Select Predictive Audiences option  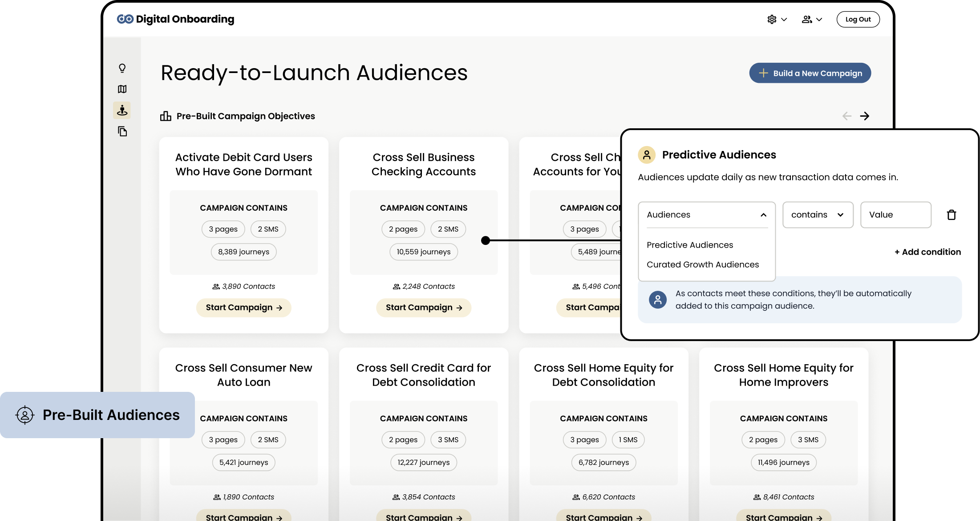(689, 245)
